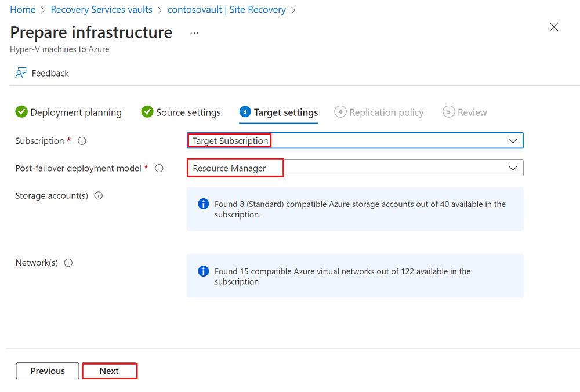Click the info icon in the virtual networks banner

(x=204, y=271)
